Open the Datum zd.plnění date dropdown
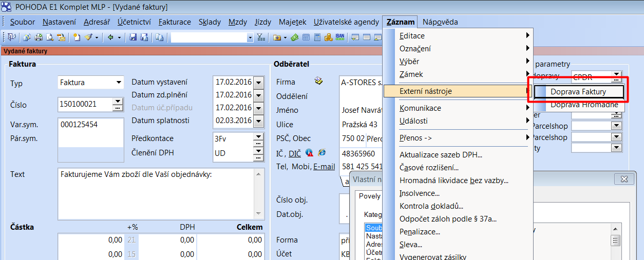Screen dimensions: 644x260 pos(258,95)
